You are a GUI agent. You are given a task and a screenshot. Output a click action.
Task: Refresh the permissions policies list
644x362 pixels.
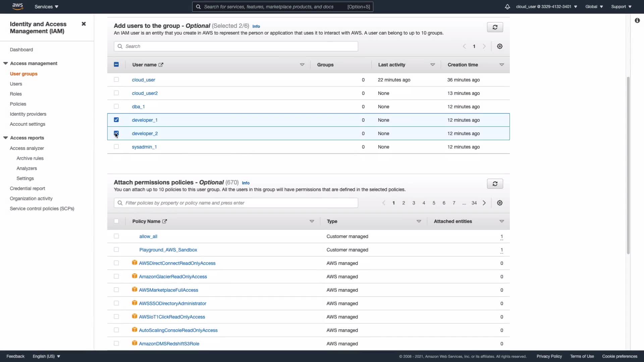pyautogui.click(x=495, y=184)
